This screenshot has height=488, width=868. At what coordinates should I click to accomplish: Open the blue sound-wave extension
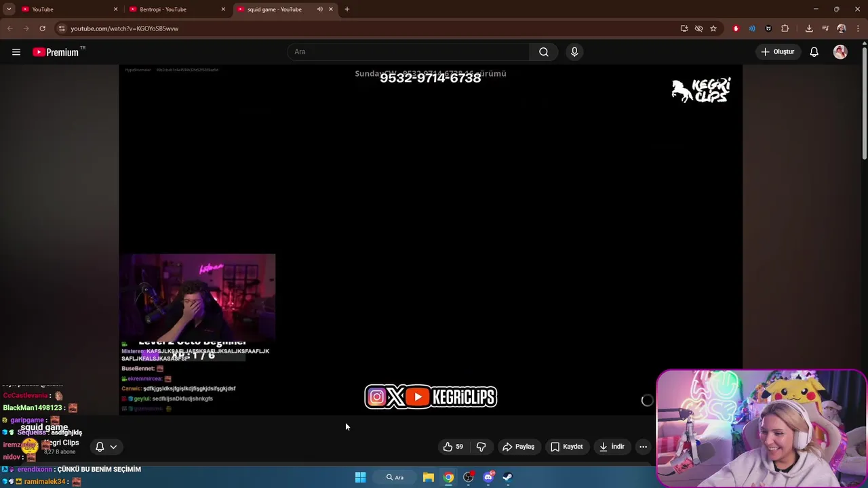tap(752, 28)
